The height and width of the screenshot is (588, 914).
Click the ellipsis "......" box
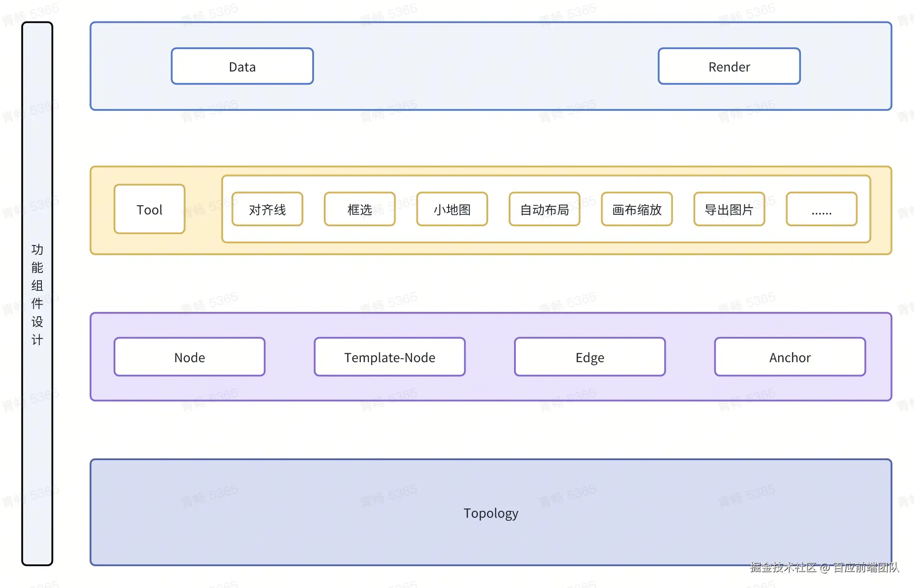(821, 209)
